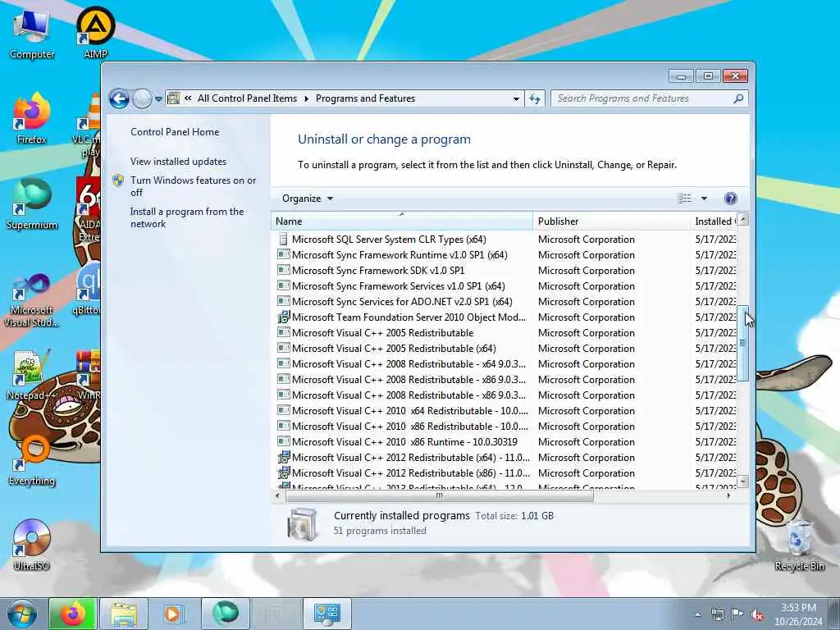The height and width of the screenshot is (630, 840).
Task: Go back with the navigation arrow
Action: [119, 98]
